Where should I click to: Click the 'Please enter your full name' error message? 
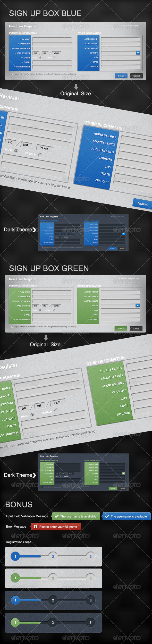point(56,527)
